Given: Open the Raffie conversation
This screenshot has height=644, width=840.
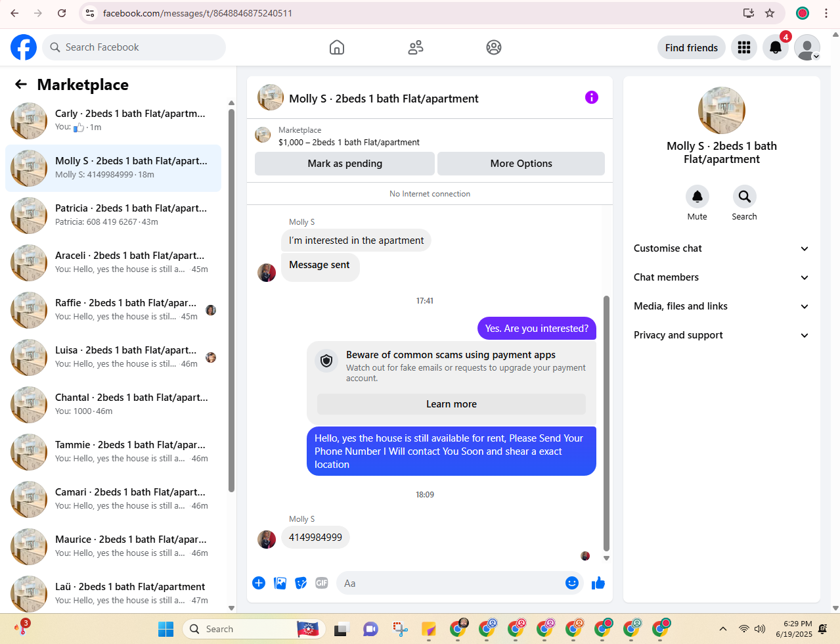Looking at the screenshot, I should click(113, 310).
